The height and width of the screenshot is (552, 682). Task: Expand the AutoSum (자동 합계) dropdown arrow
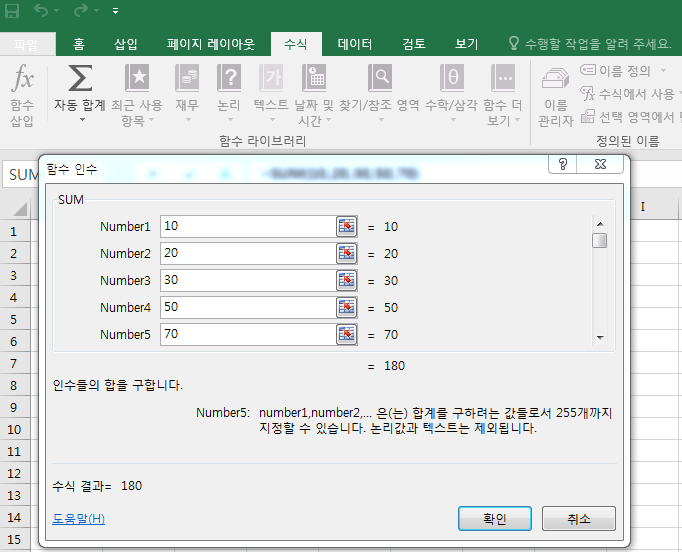pos(82,119)
